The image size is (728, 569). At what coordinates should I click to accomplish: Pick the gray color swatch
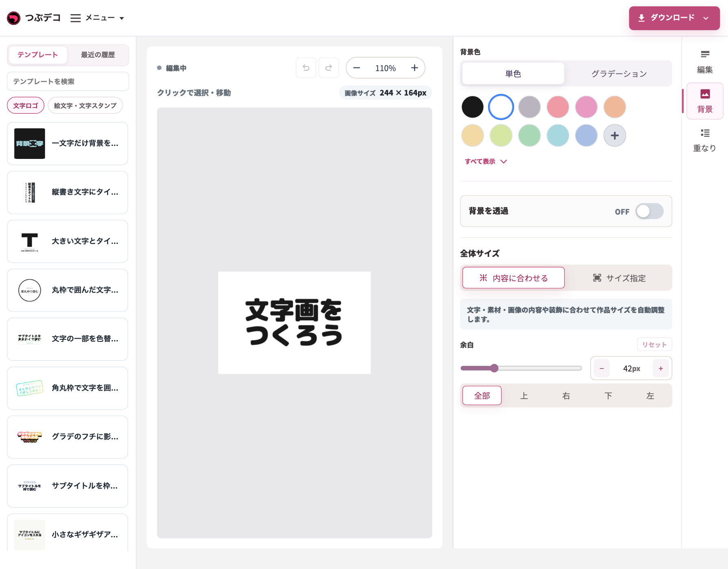(529, 107)
